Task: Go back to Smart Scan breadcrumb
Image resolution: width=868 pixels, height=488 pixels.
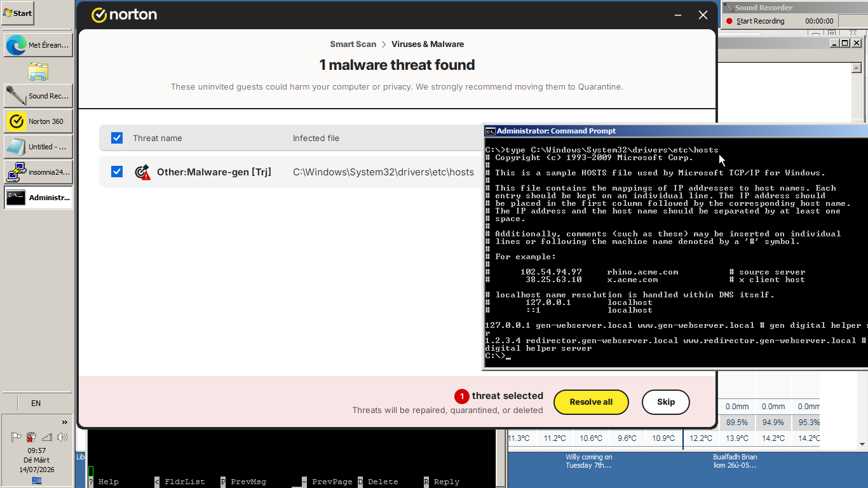Action: [353, 44]
